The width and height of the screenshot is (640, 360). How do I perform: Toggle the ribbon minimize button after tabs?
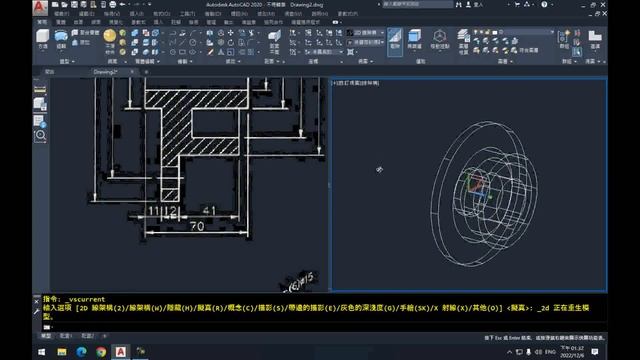click(335, 22)
